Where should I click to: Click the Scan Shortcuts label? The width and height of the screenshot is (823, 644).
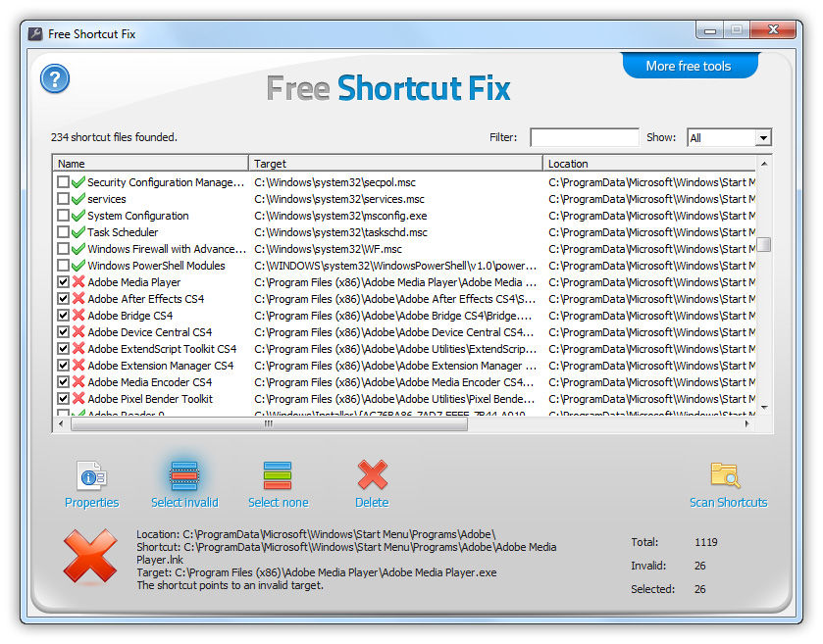point(728,503)
